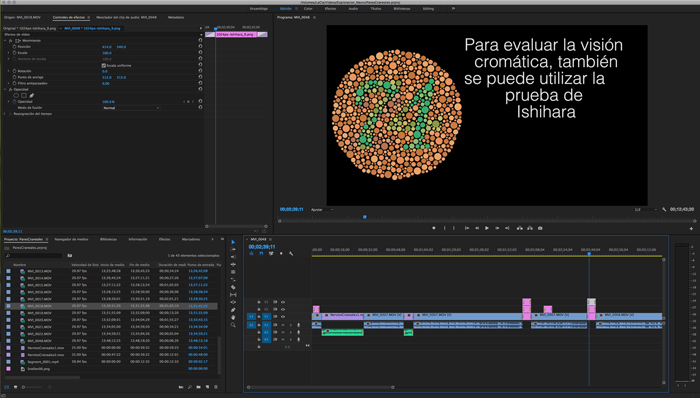Open Metadatos panel tab
The width and height of the screenshot is (700, 398).
coord(176,17)
